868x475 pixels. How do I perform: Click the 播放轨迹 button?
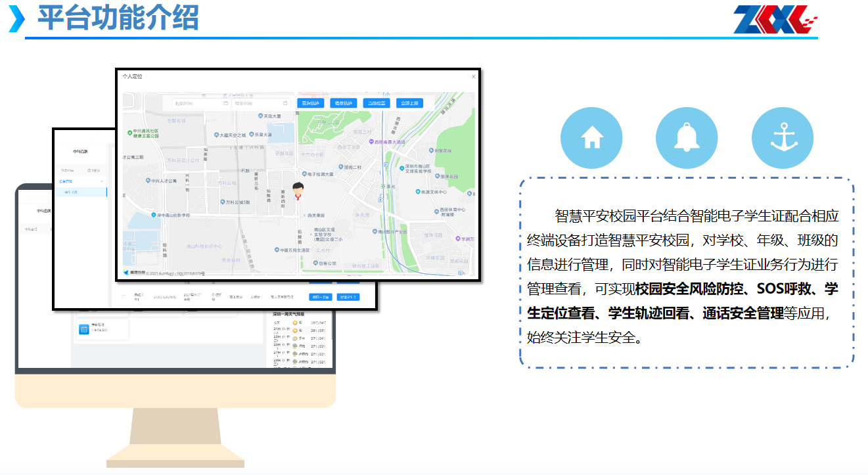click(x=344, y=103)
